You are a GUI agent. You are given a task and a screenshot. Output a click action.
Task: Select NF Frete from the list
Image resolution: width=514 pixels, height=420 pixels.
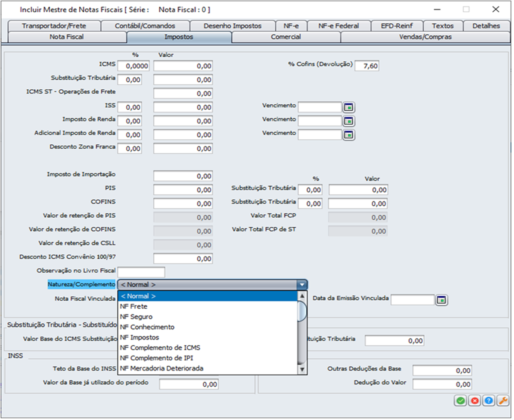[x=208, y=307]
